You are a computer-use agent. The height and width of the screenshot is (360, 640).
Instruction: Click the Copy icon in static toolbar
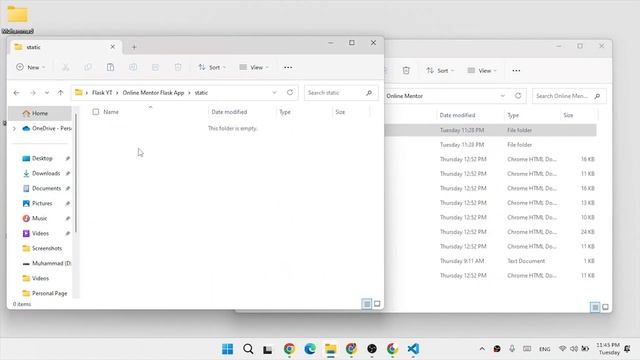(x=88, y=67)
